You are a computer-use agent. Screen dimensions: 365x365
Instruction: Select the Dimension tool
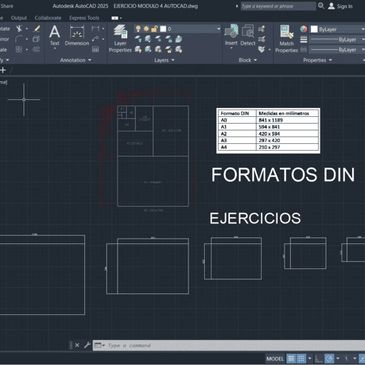[77, 35]
